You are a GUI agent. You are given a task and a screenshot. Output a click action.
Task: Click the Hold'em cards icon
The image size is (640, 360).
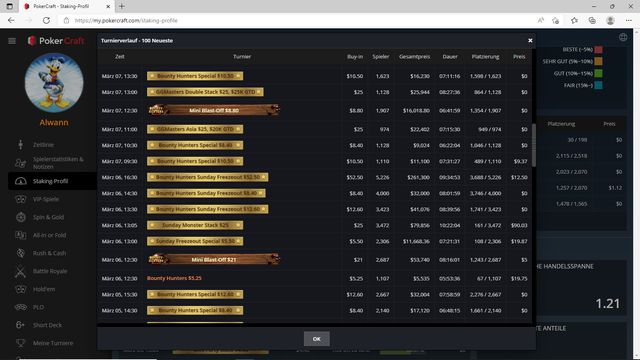pos(20,289)
